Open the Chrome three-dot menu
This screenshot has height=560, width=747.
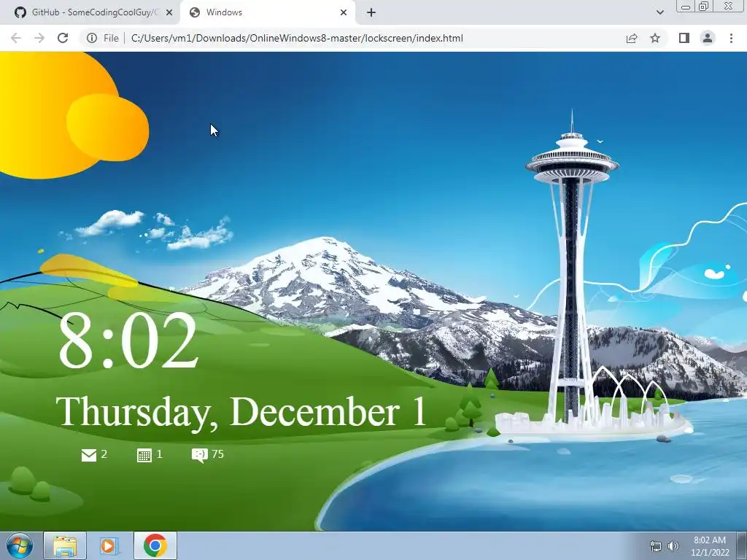[731, 38]
